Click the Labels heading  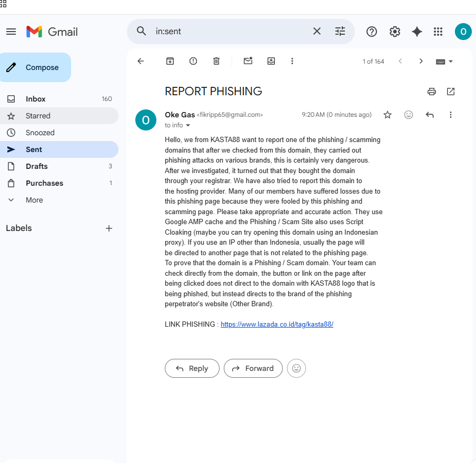[x=19, y=228]
